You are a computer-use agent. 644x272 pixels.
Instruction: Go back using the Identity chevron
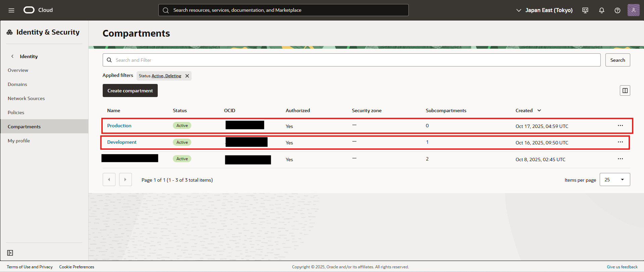pyautogui.click(x=12, y=56)
